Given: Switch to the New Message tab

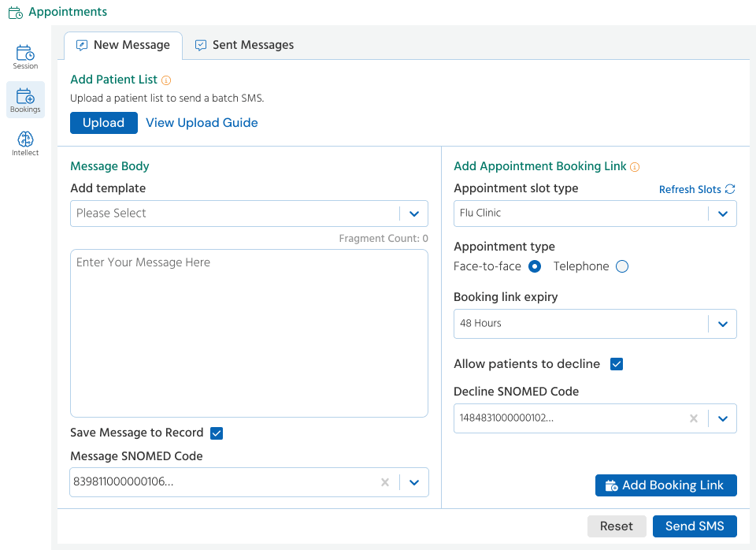Looking at the screenshot, I should tap(123, 45).
